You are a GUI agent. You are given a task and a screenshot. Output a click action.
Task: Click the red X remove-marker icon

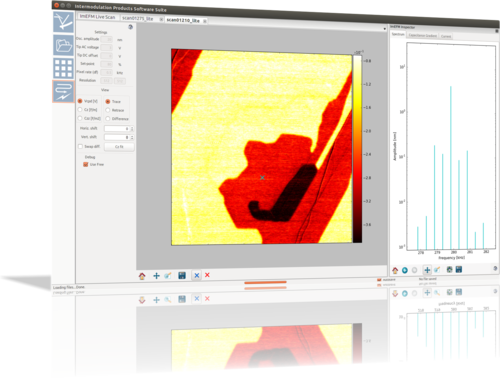click(x=207, y=275)
